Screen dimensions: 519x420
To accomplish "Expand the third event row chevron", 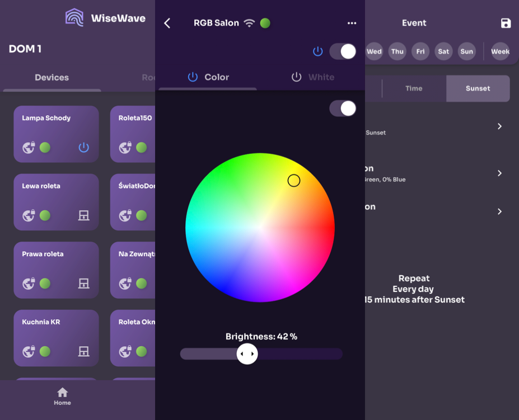I will 499,211.
